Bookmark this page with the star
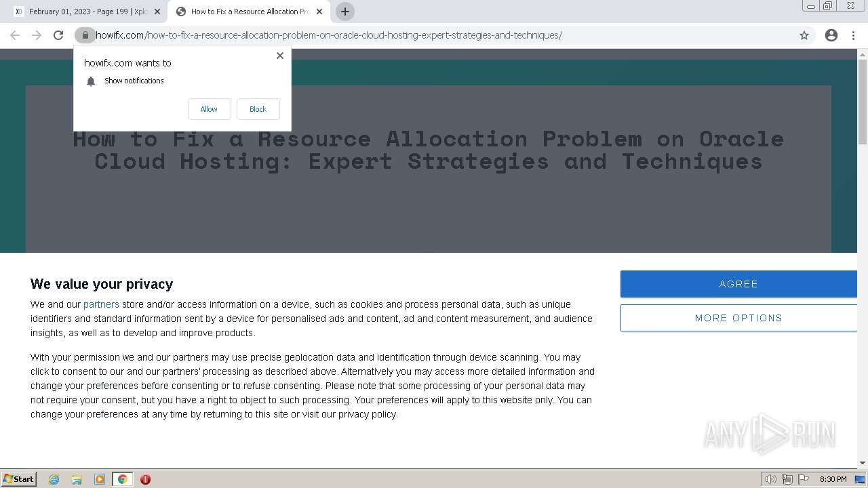This screenshot has width=868, height=488. 804,35
